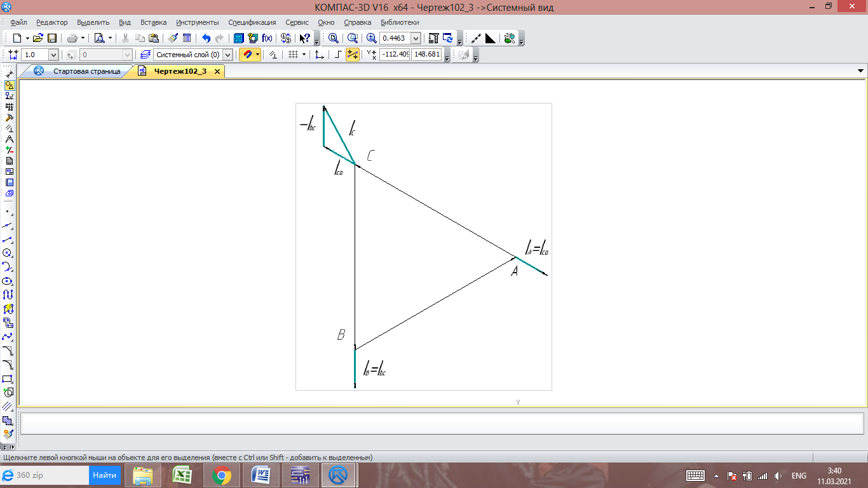
Task: Open the Спецификация menu
Action: [252, 22]
